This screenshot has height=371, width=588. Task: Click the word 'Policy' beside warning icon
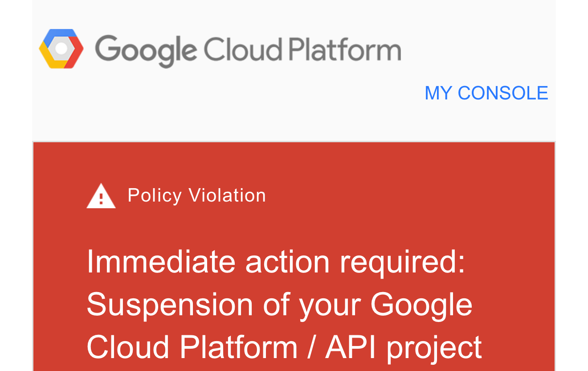[155, 195]
